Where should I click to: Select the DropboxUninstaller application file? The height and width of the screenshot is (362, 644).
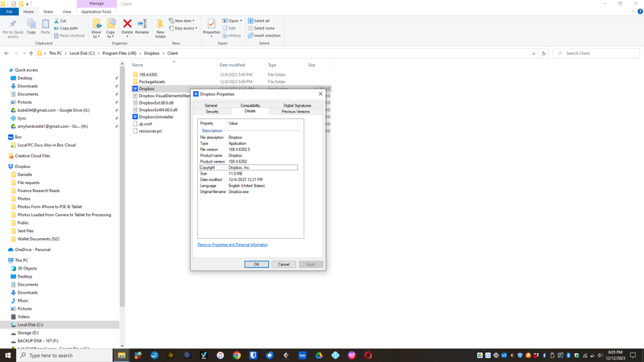tap(155, 117)
